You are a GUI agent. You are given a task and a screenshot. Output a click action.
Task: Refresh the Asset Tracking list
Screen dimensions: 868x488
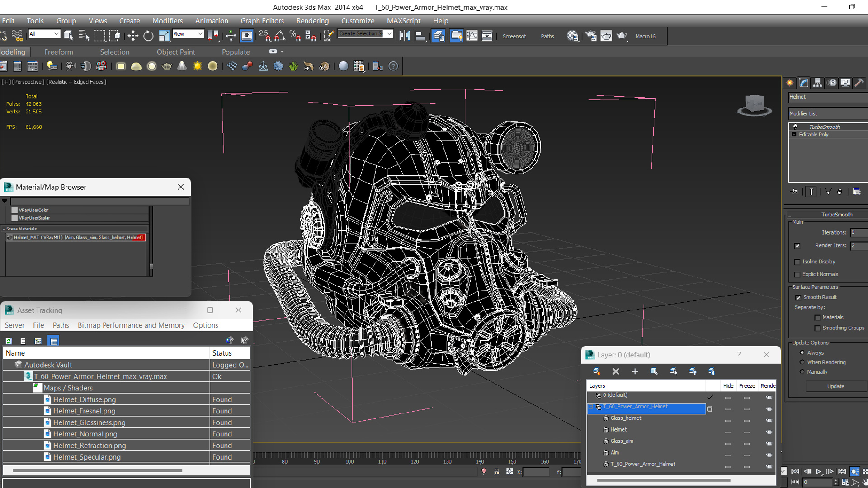[9, 341]
